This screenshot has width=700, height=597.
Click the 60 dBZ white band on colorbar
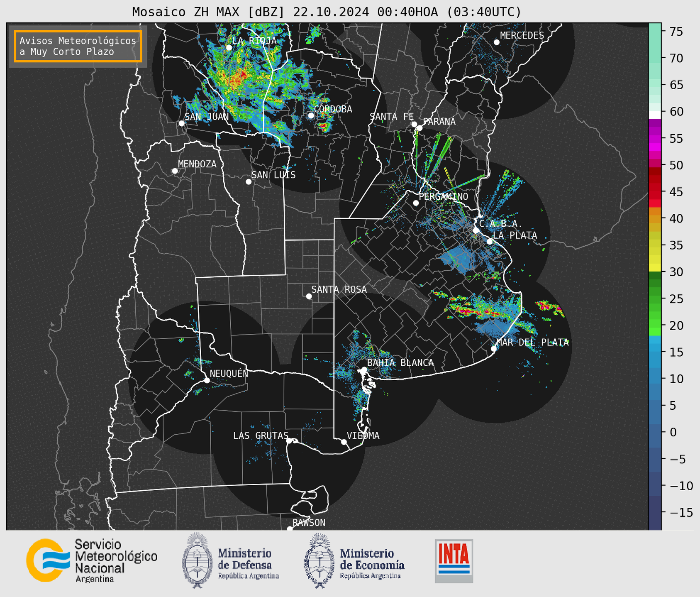(655, 115)
